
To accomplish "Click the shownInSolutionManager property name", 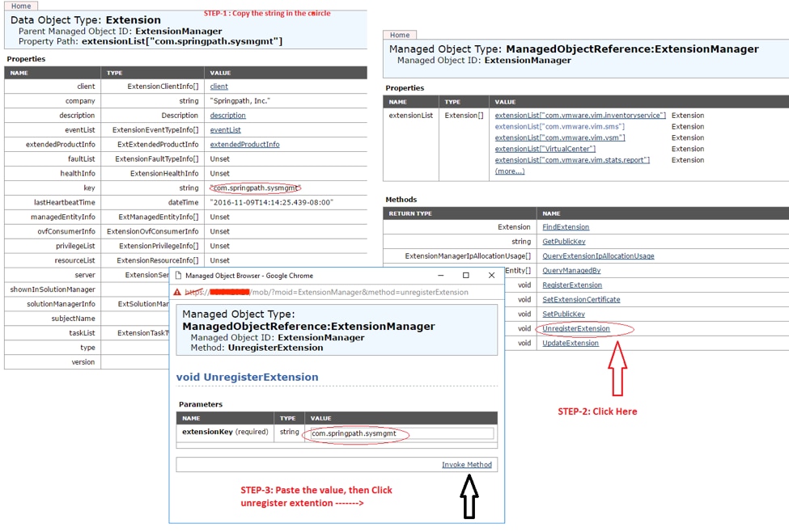I will pyautogui.click(x=53, y=289).
